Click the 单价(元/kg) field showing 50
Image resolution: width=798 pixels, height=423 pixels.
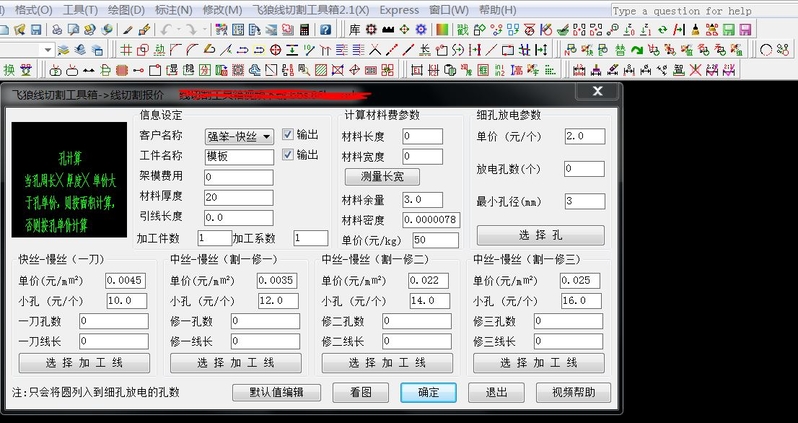point(435,240)
